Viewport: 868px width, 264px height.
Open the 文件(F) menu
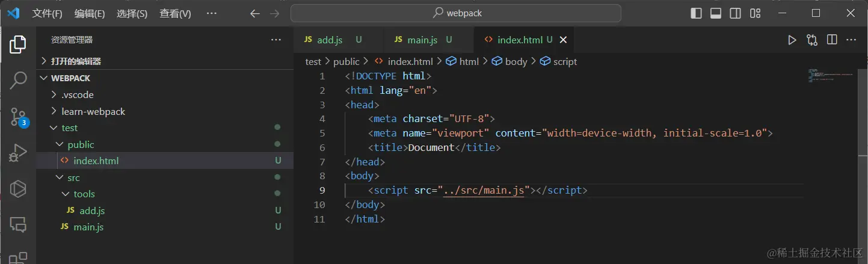[47, 13]
